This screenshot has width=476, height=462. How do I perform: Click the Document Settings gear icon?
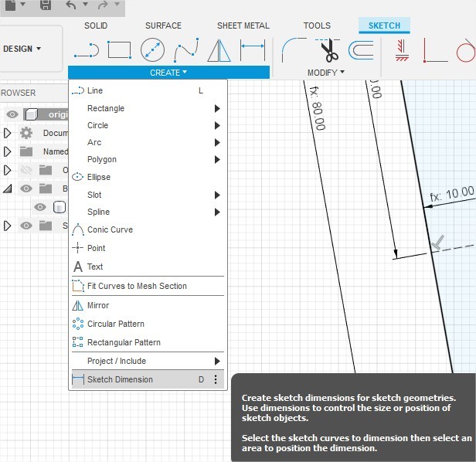pos(26,133)
